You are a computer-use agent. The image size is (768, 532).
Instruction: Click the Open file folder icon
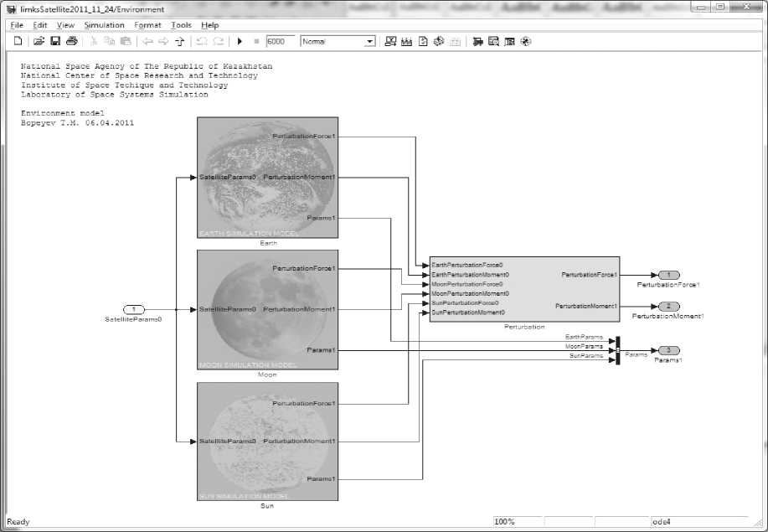click(x=39, y=41)
